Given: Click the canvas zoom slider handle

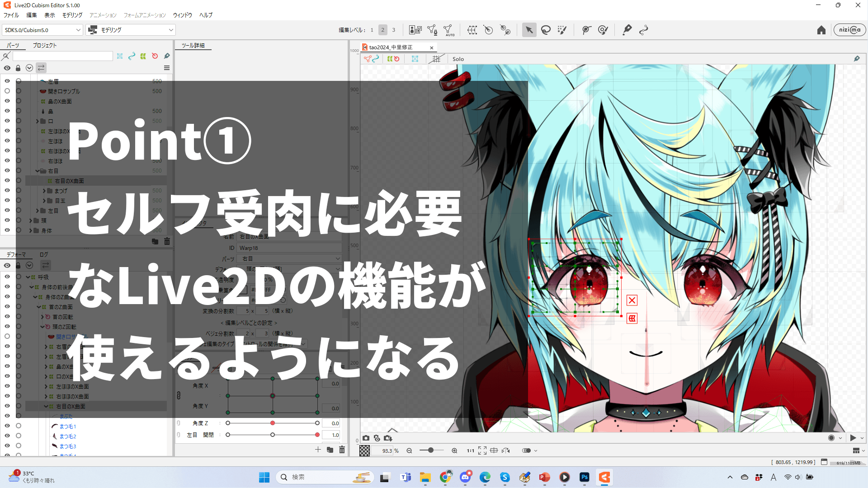Looking at the screenshot, I should (431, 450).
